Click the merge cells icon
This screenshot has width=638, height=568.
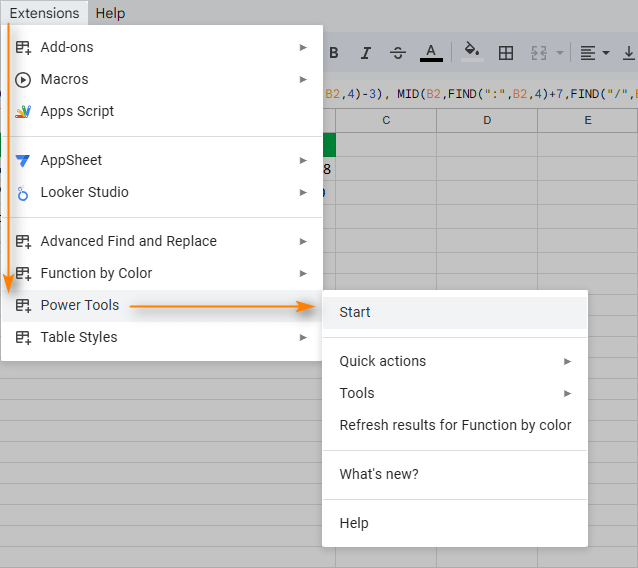pyautogui.click(x=539, y=53)
